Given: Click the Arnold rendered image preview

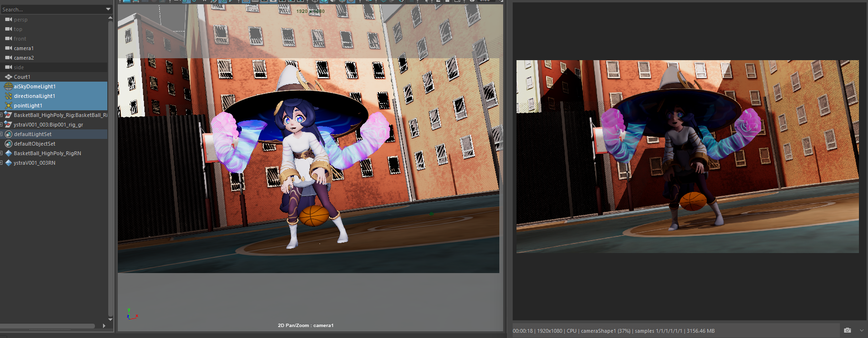Looking at the screenshot, I should click(x=688, y=156).
